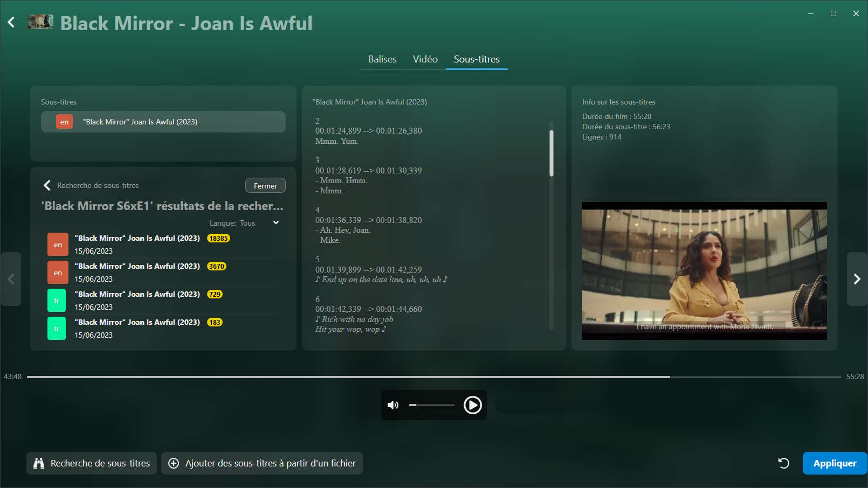The width and height of the screenshot is (868, 488).
Task: Click the 'en' icon of the 3670 result
Action: tap(58, 273)
